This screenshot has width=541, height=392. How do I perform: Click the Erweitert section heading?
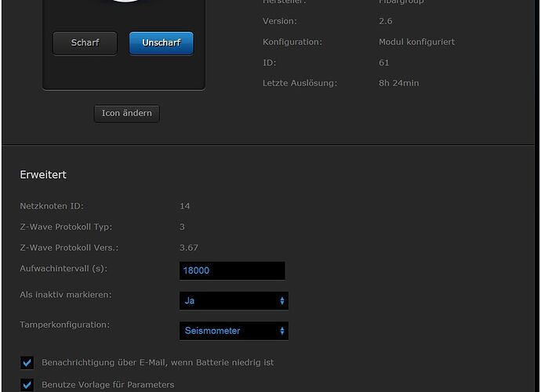(x=43, y=175)
